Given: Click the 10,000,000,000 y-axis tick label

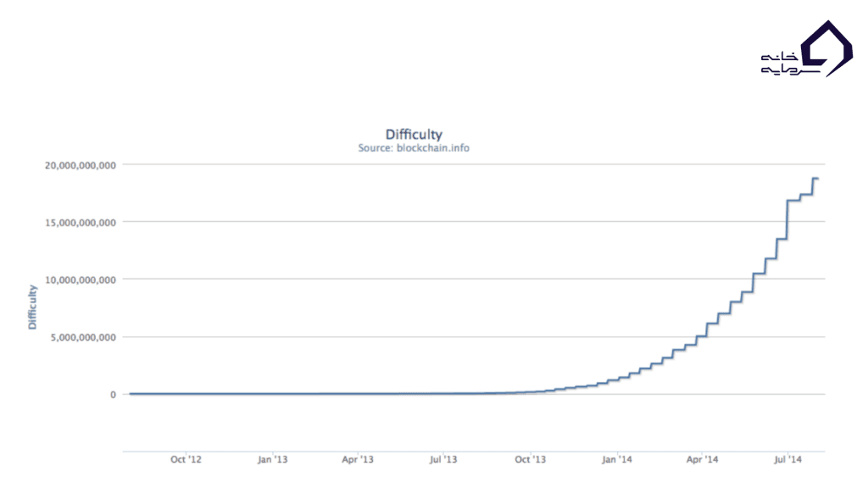Looking at the screenshot, I should [80, 280].
